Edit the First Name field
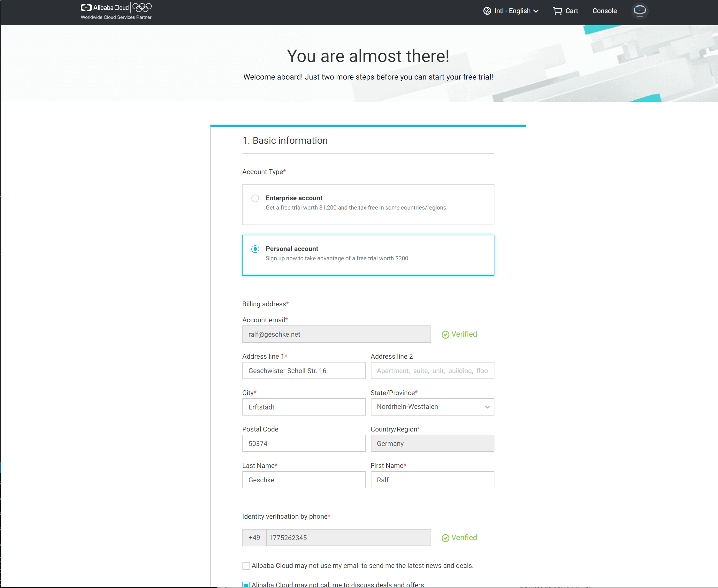The image size is (718, 588). pyautogui.click(x=432, y=480)
